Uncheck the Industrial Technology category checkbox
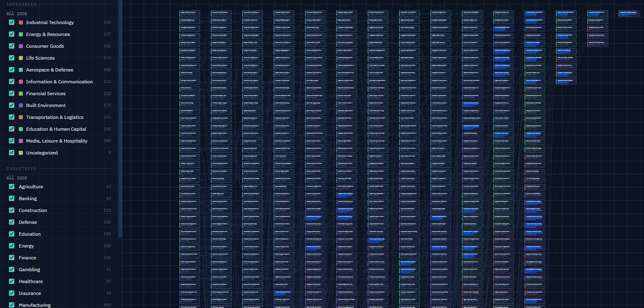The image size is (644, 308). click(12, 22)
